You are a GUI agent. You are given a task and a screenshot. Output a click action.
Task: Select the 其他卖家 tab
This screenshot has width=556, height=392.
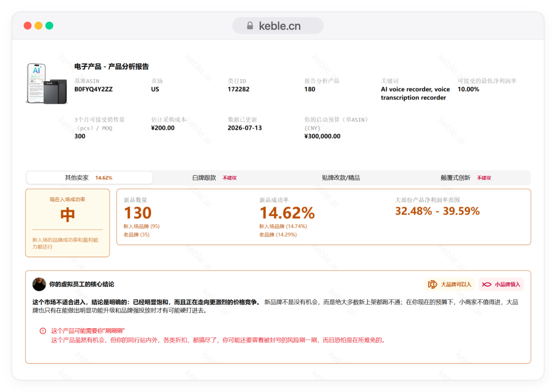pyautogui.click(x=90, y=177)
